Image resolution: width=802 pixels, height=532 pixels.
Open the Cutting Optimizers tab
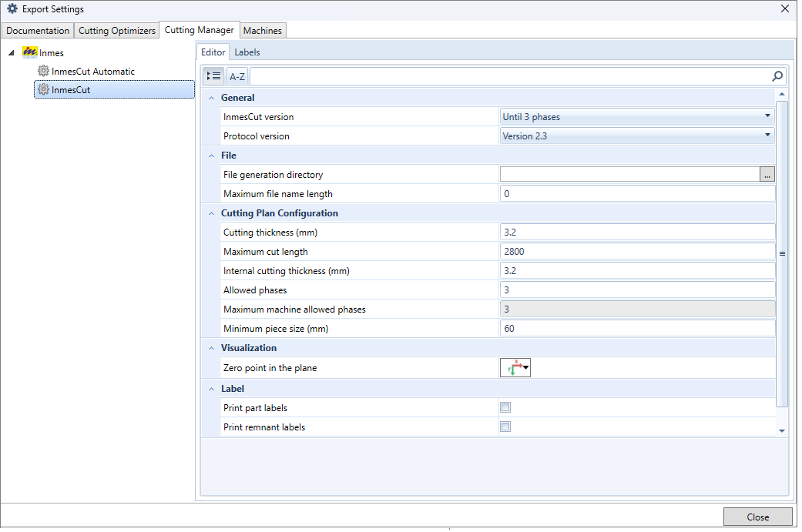pyautogui.click(x=116, y=30)
